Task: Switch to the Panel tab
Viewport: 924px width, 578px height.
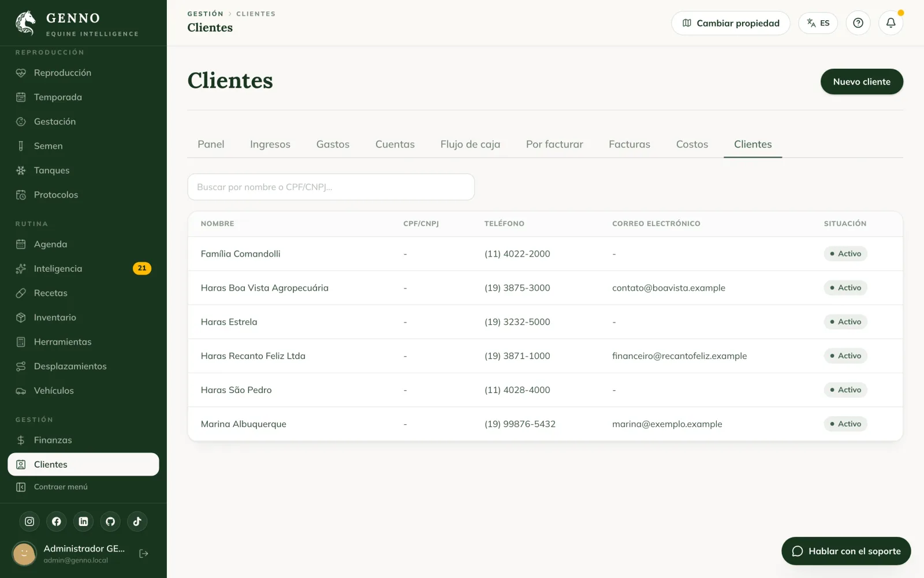Action: pos(211,144)
